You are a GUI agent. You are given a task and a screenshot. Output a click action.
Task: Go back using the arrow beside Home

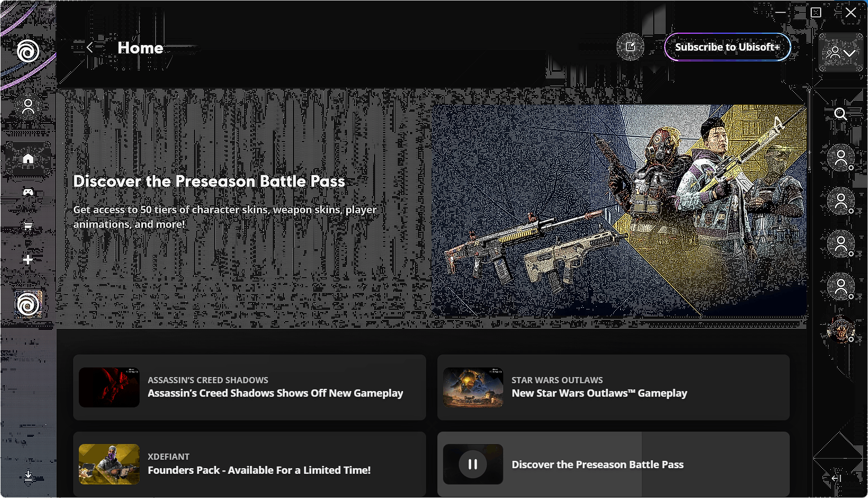90,48
